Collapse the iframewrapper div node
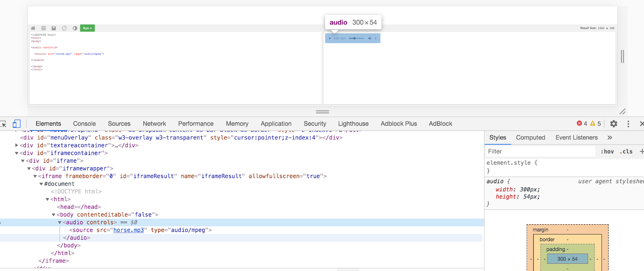The width and height of the screenshot is (644, 271). tap(29, 168)
